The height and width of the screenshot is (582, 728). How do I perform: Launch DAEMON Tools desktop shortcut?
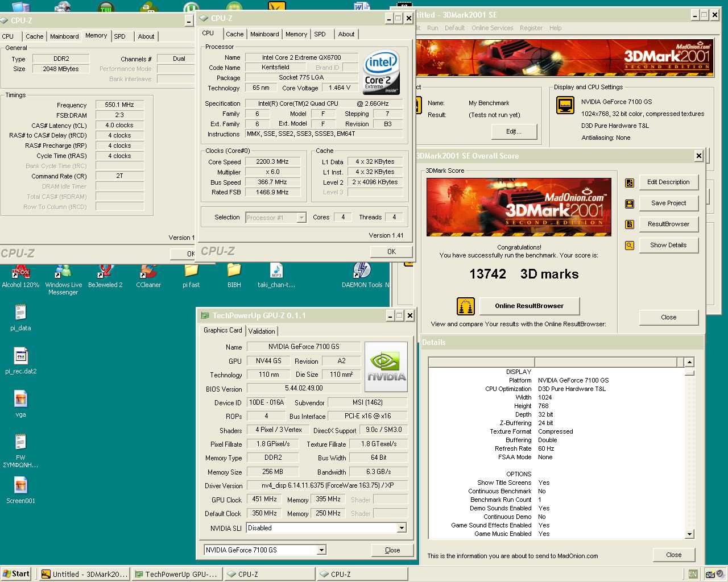coord(362,276)
